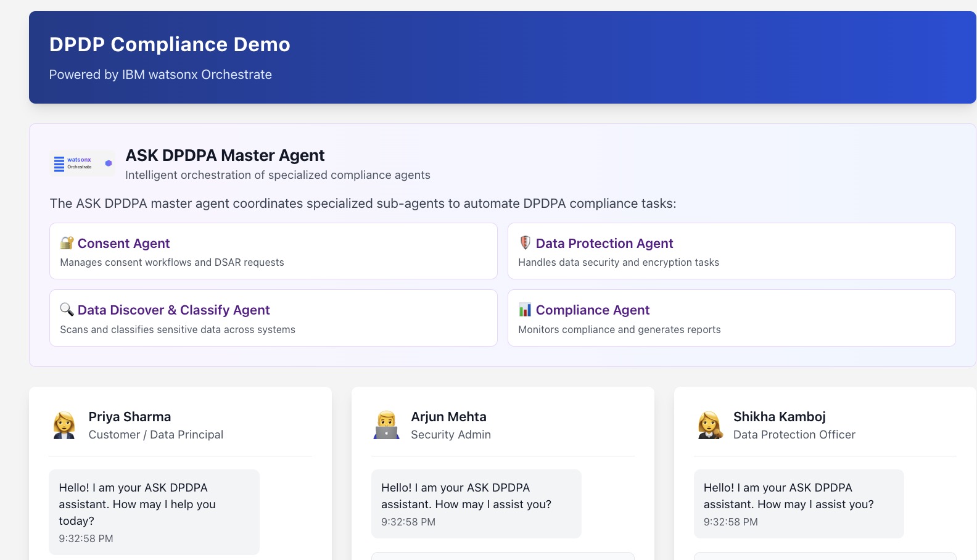
Task: Click 'Manages consent workflows and DSAR requests'
Action: (x=172, y=262)
